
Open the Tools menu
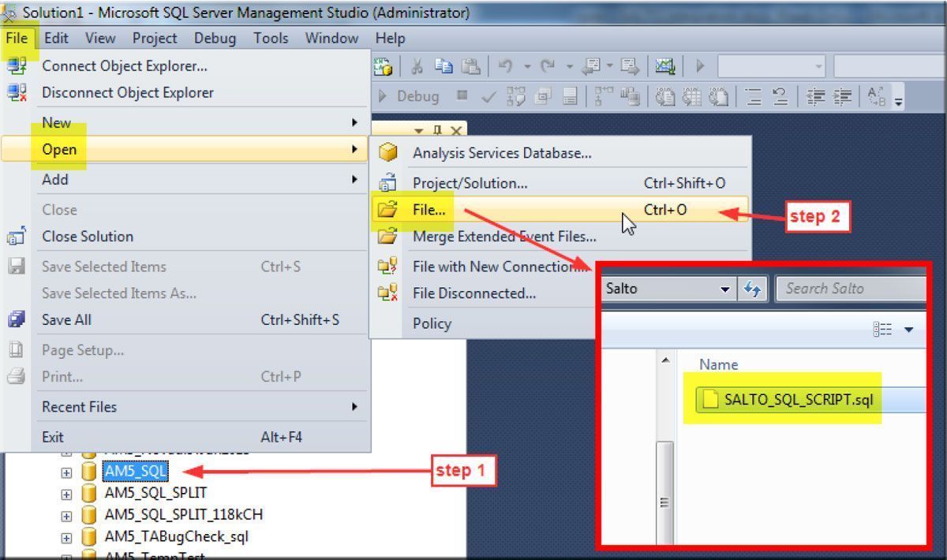point(271,38)
